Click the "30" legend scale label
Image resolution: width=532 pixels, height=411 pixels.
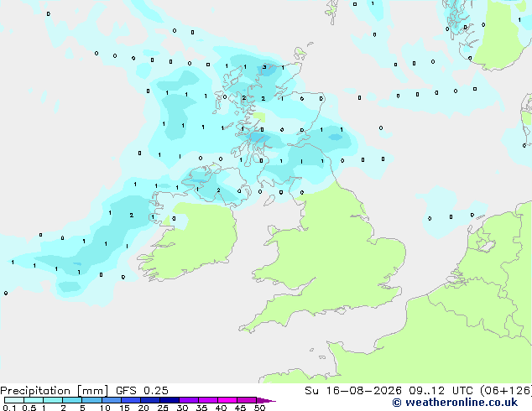[182, 408]
